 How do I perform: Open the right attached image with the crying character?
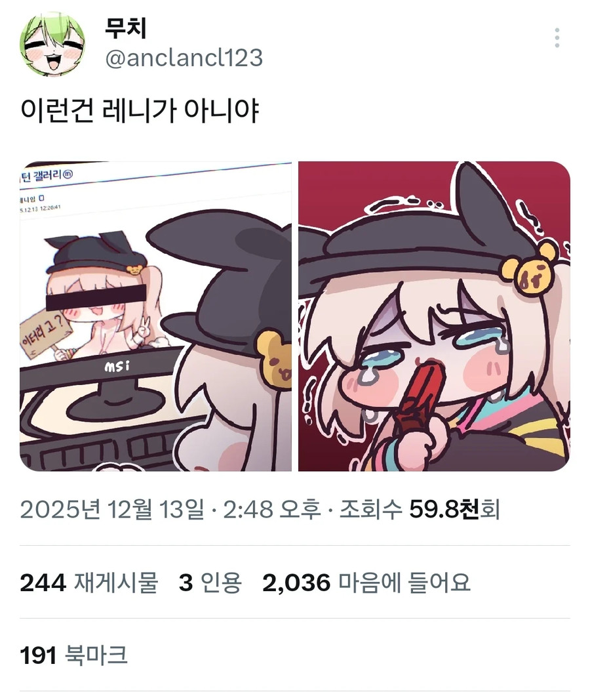[434, 316]
